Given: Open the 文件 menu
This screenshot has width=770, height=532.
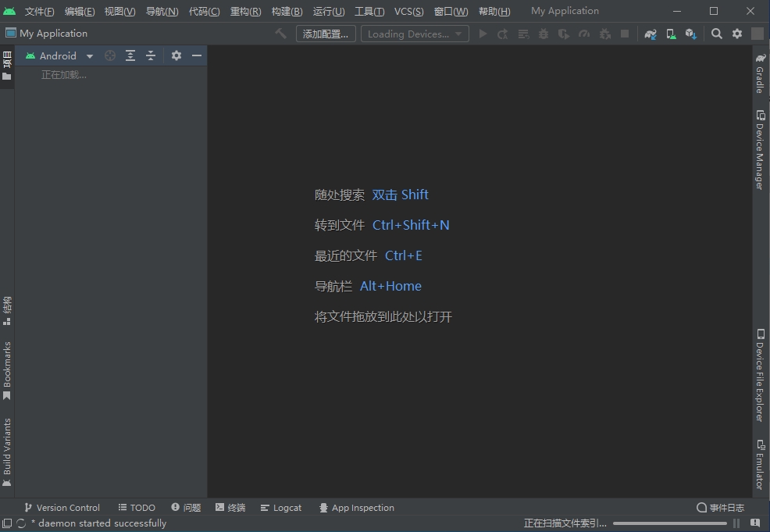Looking at the screenshot, I should point(39,11).
